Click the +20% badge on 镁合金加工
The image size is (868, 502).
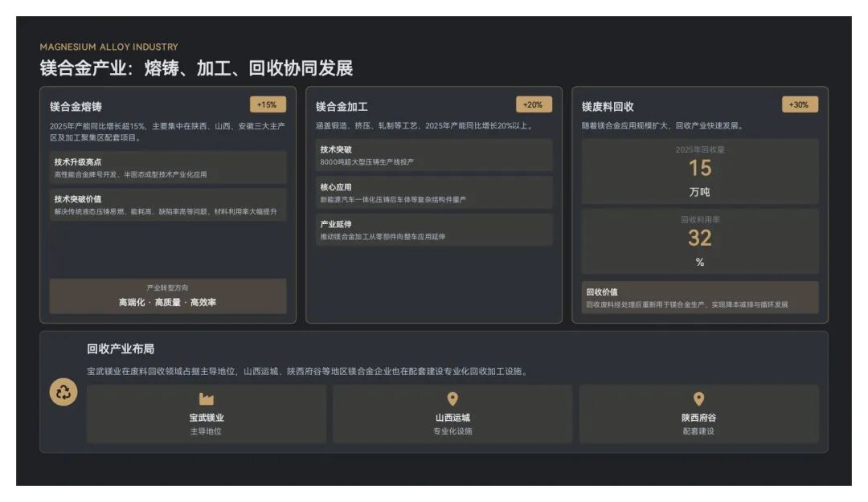coord(534,104)
